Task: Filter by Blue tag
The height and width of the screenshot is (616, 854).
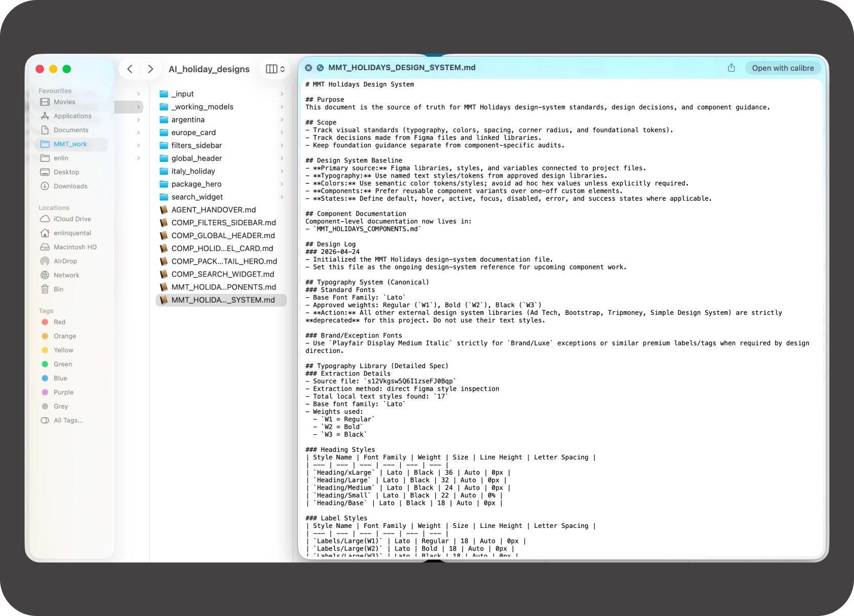Action: 72,378
